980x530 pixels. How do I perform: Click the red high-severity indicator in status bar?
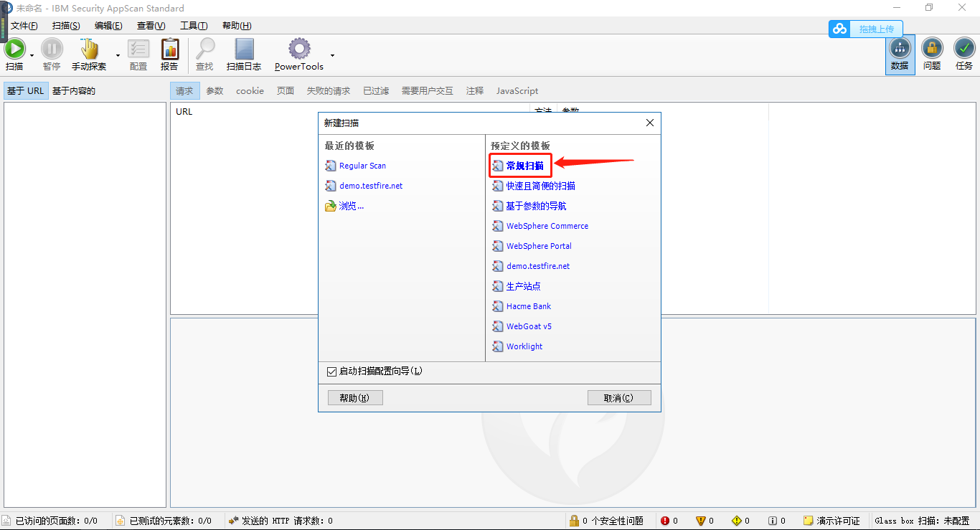click(x=665, y=521)
